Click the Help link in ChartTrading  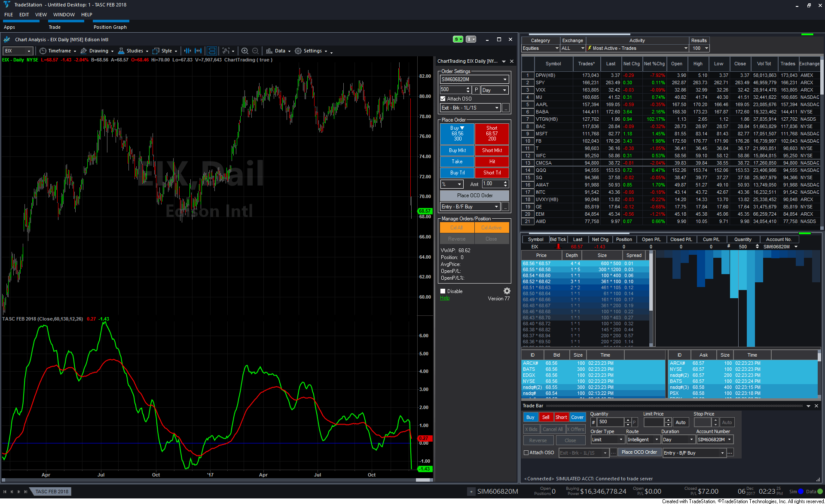click(x=445, y=298)
